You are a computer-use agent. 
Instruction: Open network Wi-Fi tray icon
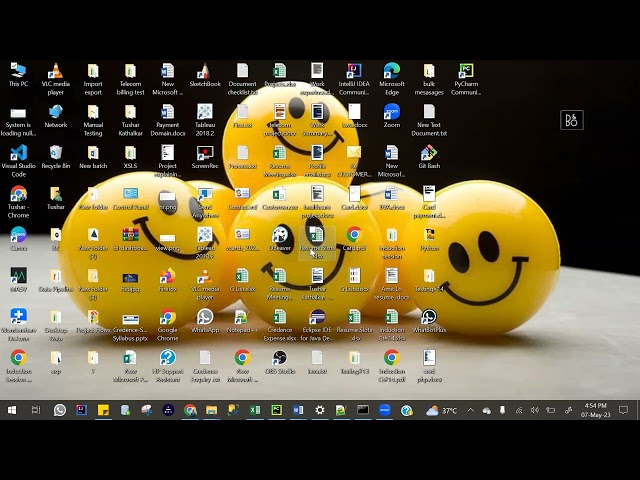pos(519,410)
